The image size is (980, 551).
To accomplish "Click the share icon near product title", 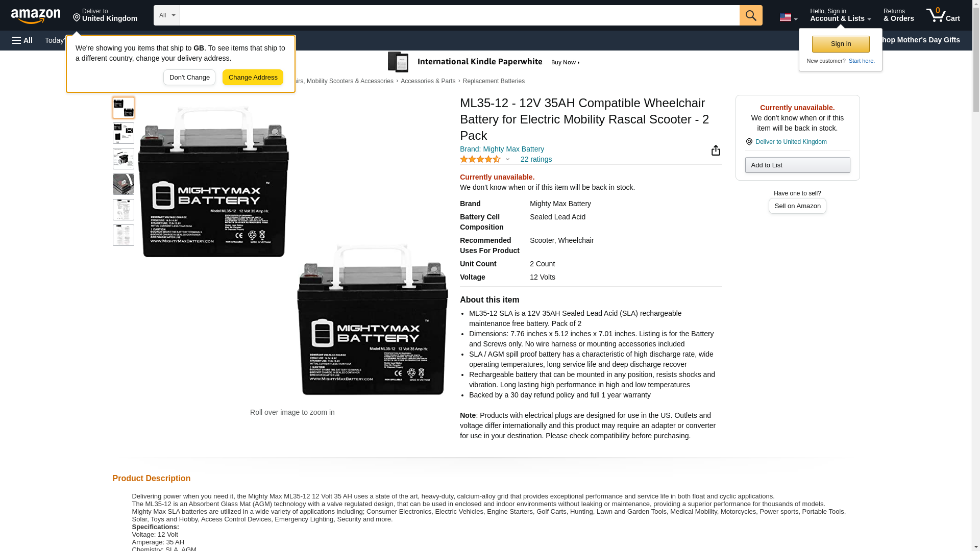I will click(x=716, y=150).
